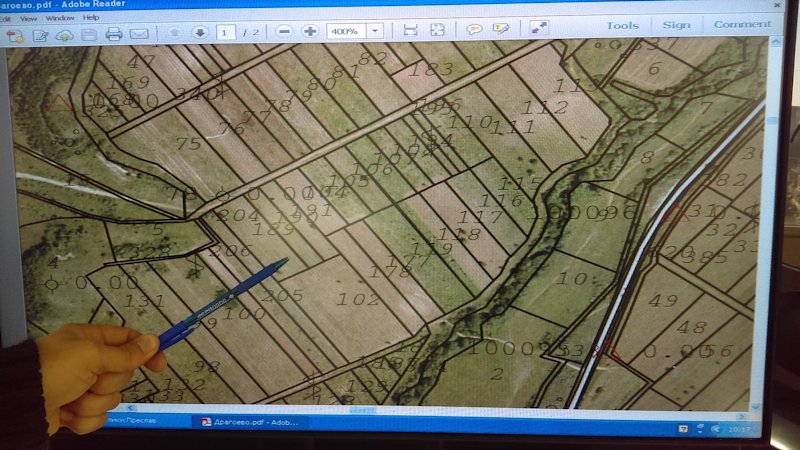Screen dimensions: 800x450
Task: Click parcel number 49 on the map
Action: [x=663, y=301]
